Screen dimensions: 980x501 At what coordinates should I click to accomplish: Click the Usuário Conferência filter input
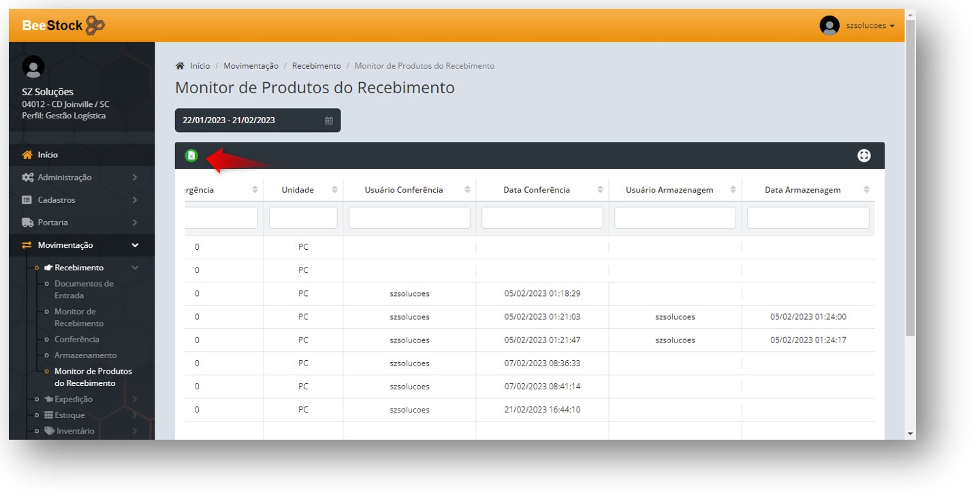click(x=409, y=218)
